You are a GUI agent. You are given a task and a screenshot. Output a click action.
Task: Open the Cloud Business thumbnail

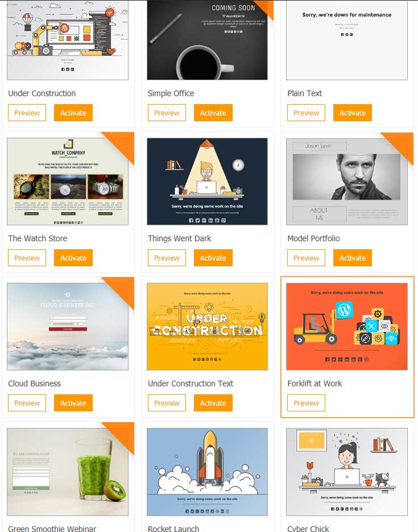click(68, 327)
